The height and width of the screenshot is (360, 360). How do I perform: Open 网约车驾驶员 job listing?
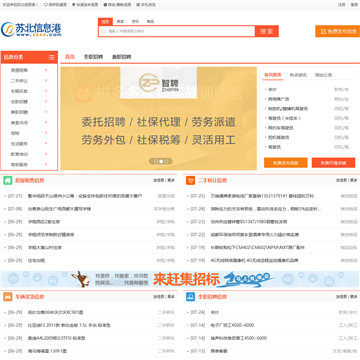point(281,128)
